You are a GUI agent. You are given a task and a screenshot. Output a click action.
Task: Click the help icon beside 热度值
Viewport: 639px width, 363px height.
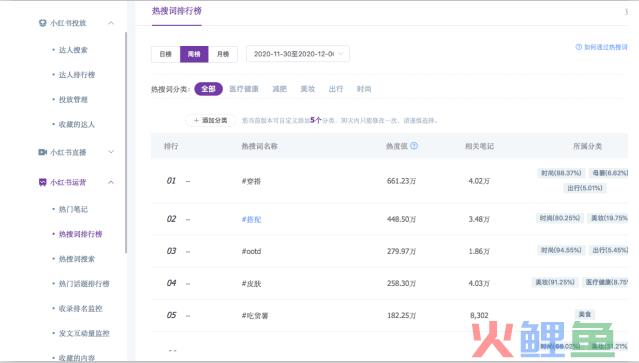click(x=414, y=145)
